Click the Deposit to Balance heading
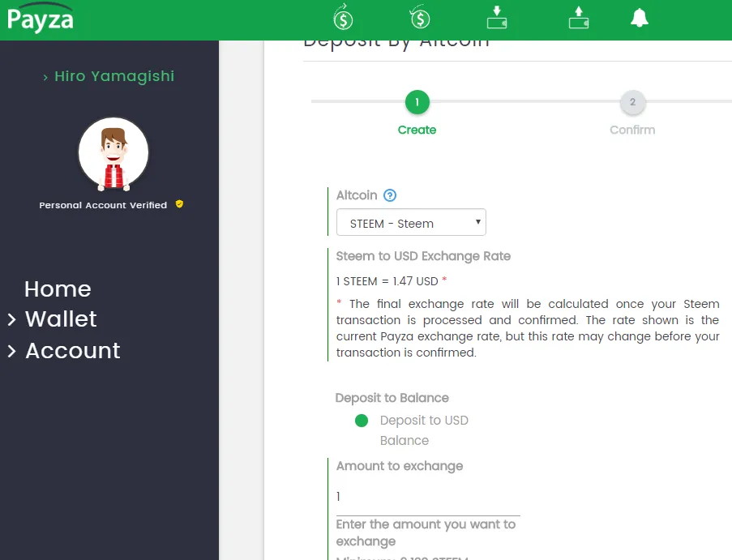 [392, 398]
